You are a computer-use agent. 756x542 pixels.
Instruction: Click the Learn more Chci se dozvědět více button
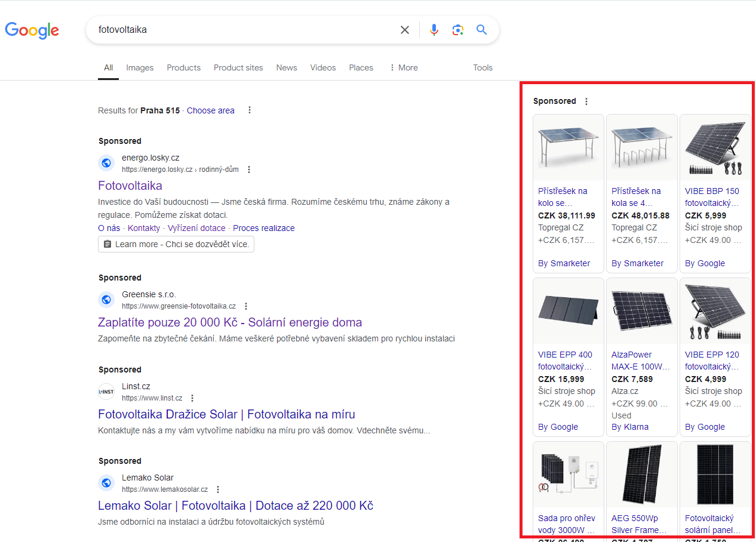pos(176,244)
